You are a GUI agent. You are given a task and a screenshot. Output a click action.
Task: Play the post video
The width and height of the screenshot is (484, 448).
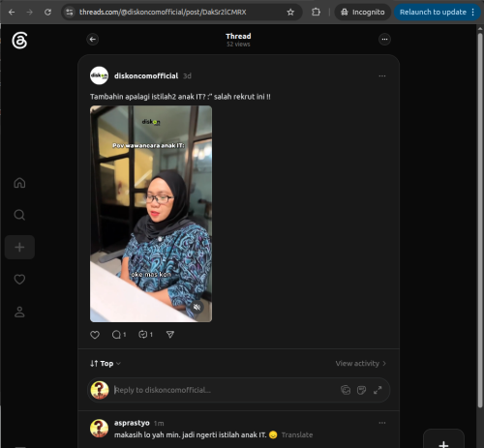[x=151, y=214]
